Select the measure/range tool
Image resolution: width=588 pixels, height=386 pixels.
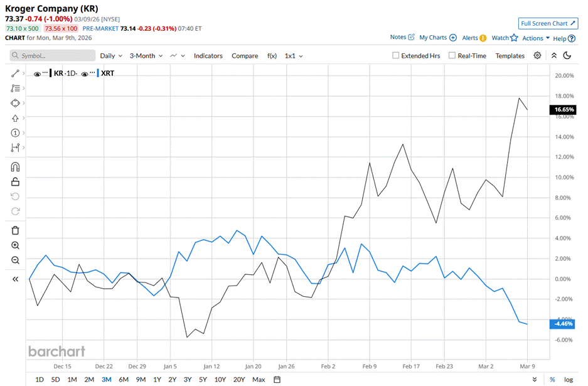[x=15, y=147]
